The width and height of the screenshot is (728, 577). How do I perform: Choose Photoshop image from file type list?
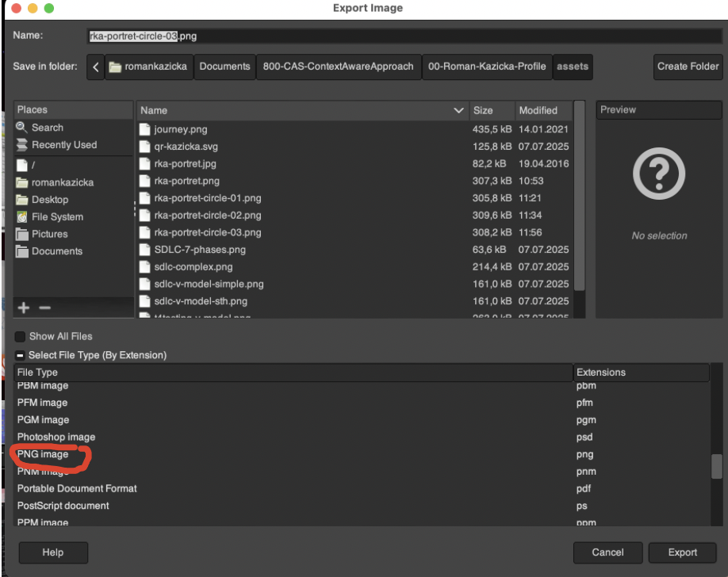[x=56, y=437]
